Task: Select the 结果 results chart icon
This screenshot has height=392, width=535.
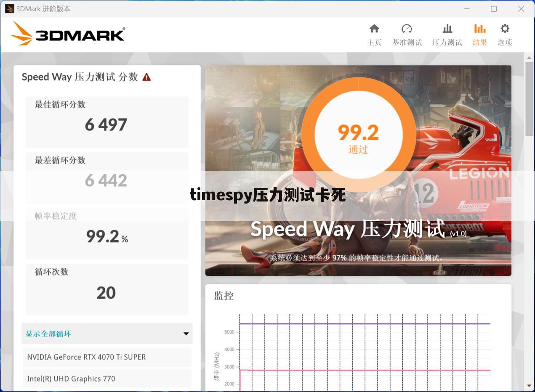Action: click(479, 29)
